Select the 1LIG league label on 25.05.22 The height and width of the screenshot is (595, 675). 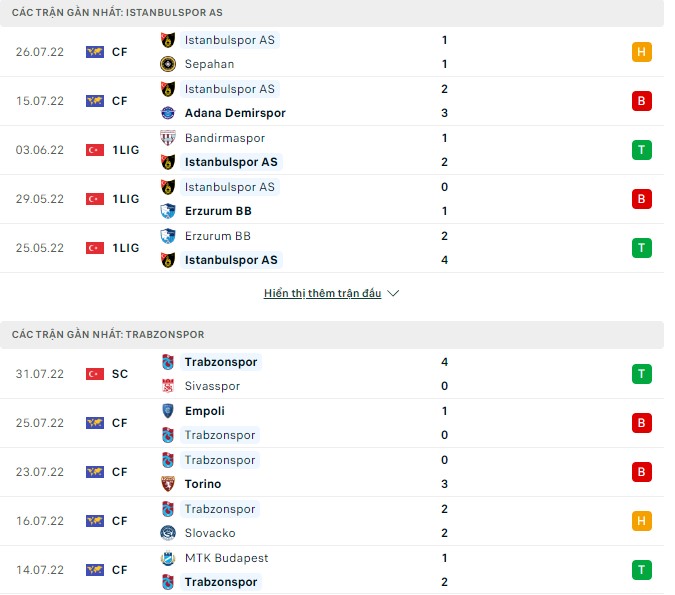pos(126,248)
